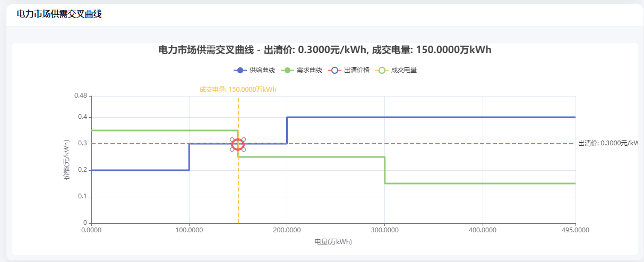The image size is (644, 262).
Task: Toggle 出清价格 line via legend text
Action: pyautogui.click(x=357, y=70)
